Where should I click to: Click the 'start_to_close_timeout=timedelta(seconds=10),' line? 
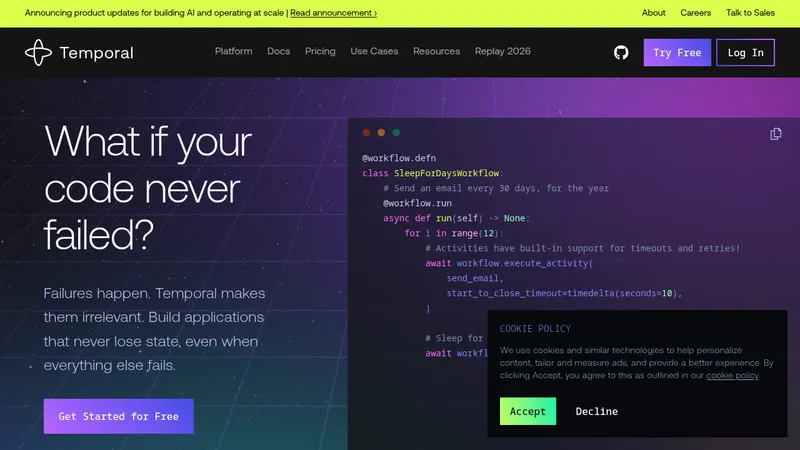(564, 293)
